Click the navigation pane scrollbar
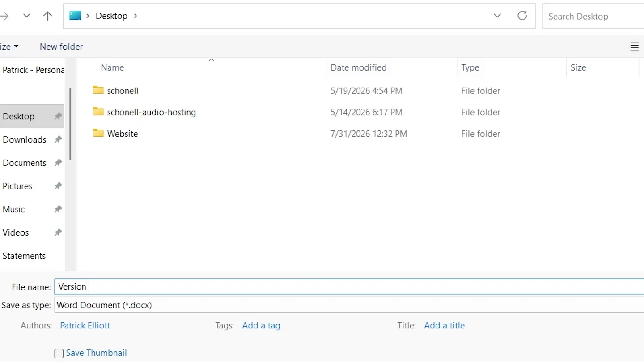This screenshot has width=644, height=362. [x=70, y=124]
